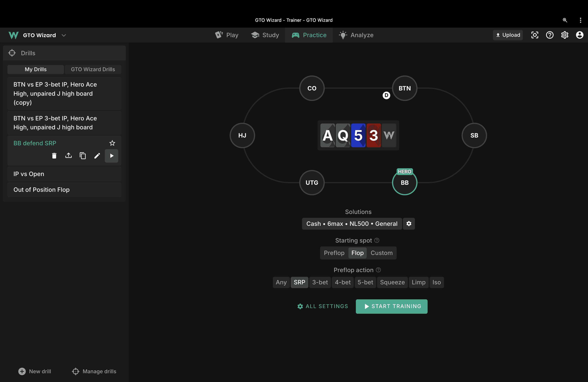Play the BB defend SRP drill

click(x=111, y=156)
